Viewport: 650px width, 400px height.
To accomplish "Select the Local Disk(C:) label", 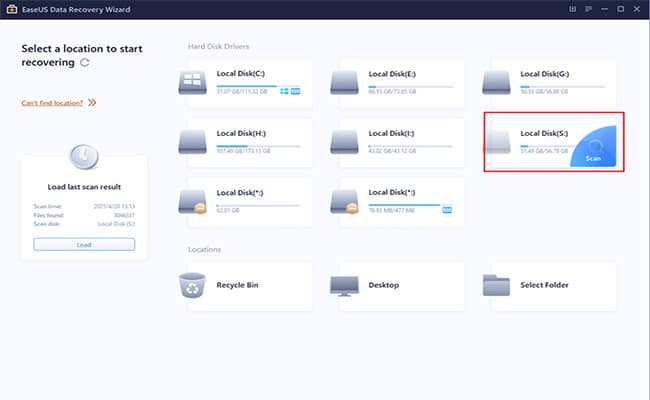I will point(240,74).
